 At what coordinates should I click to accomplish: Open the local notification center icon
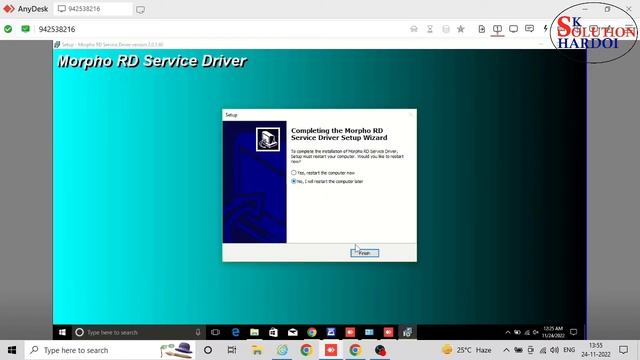[623, 350]
